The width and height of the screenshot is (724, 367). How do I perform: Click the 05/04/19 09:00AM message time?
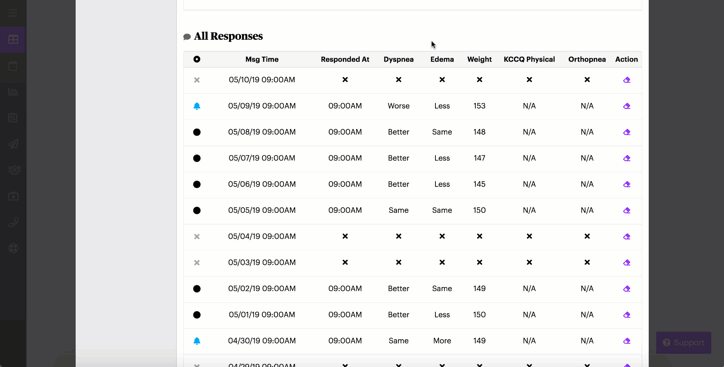coord(262,236)
